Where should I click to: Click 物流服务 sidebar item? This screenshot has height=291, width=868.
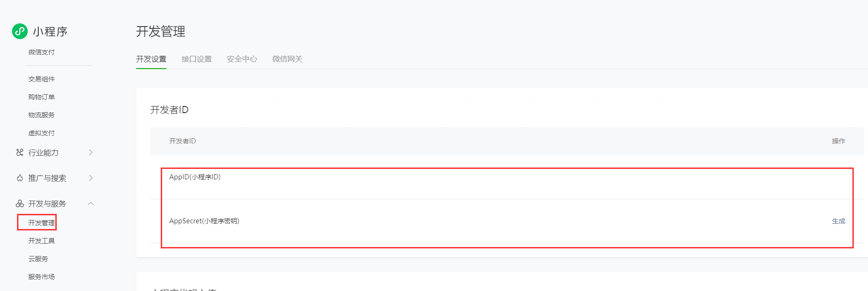click(x=42, y=115)
